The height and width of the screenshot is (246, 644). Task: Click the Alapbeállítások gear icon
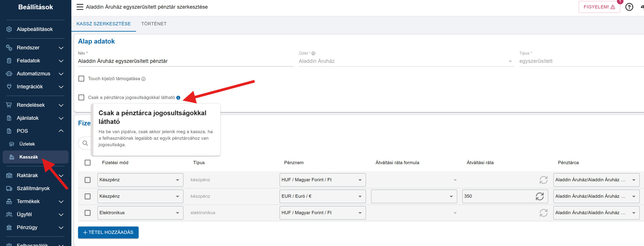pos(9,29)
